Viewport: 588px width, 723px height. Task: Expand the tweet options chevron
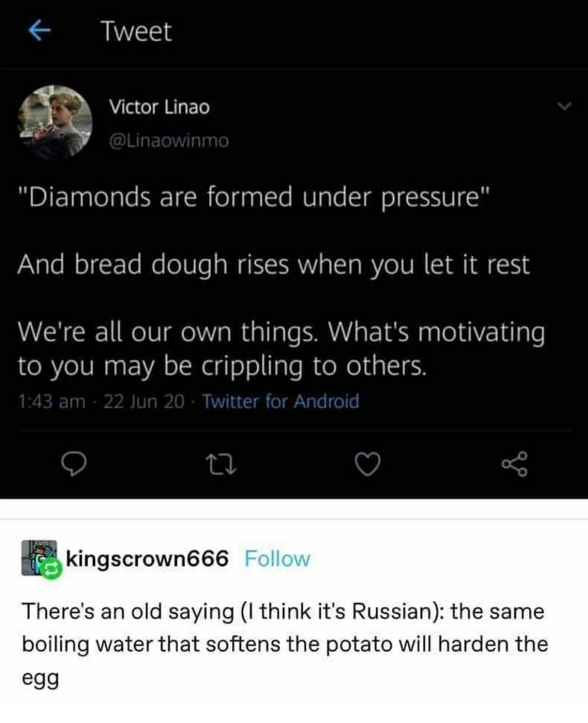coord(563,106)
